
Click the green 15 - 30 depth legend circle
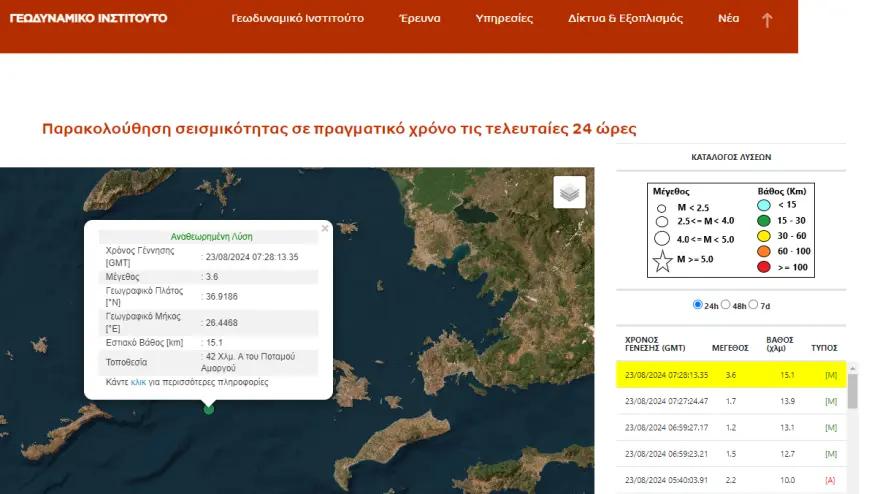click(x=765, y=219)
